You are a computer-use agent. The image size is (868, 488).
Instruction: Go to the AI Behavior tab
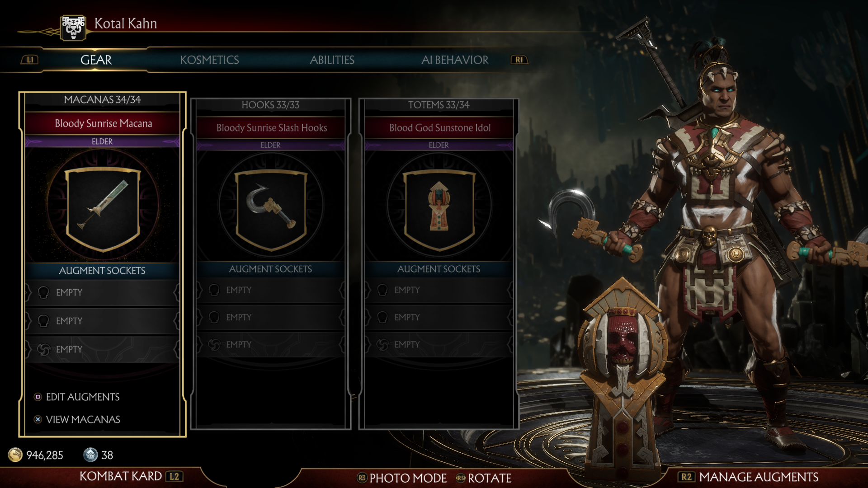tap(455, 60)
